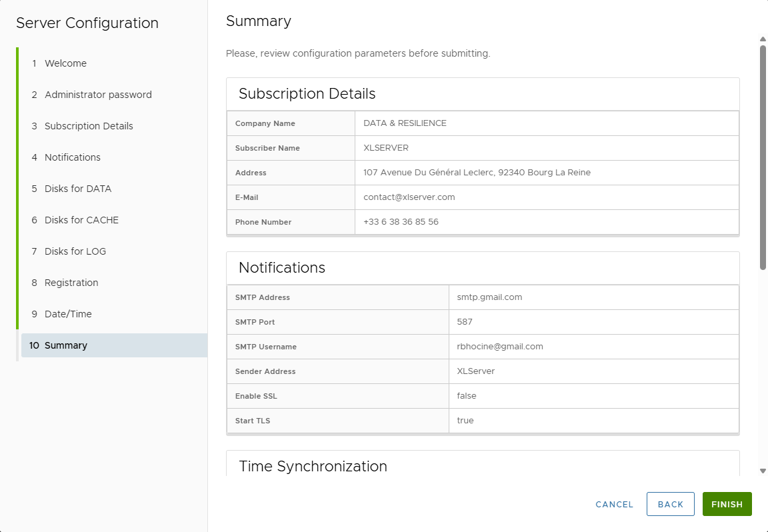Navigate to Disks for CACHE step
The width and height of the screenshot is (768, 532).
(x=81, y=220)
